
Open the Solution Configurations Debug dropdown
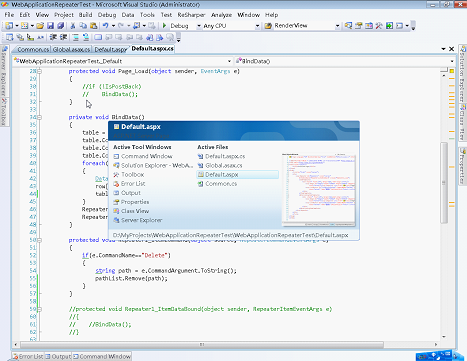[x=199, y=26]
